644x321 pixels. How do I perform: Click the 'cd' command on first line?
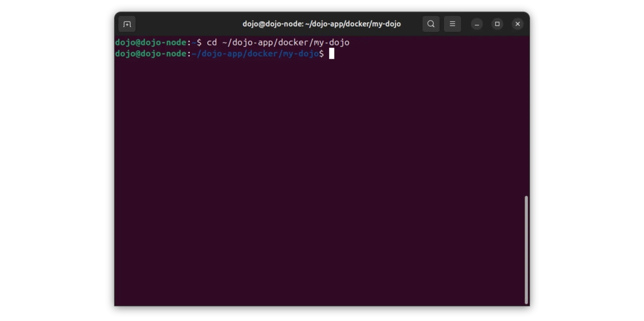coord(212,43)
